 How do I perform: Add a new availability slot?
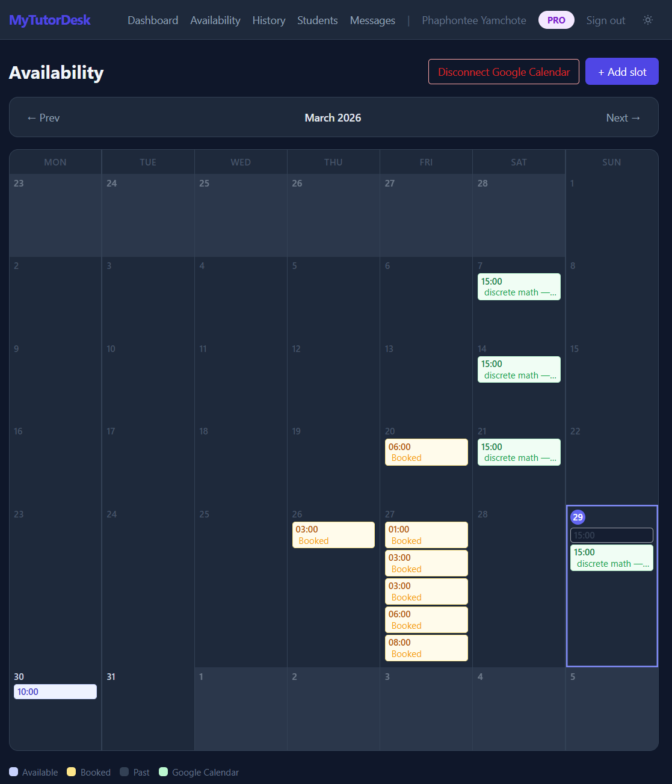[x=621, y=71]
